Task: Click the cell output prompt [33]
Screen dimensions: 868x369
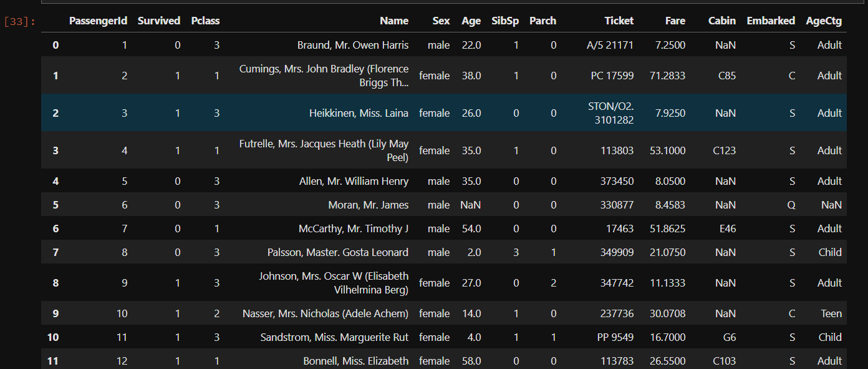Action: pyautogui.click(x=19, y=22)
